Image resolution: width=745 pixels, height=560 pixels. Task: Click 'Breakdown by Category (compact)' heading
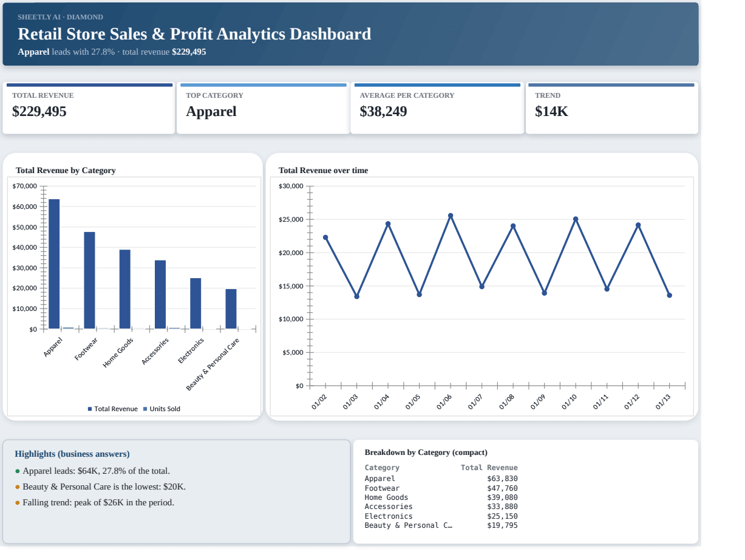point(426,452)
